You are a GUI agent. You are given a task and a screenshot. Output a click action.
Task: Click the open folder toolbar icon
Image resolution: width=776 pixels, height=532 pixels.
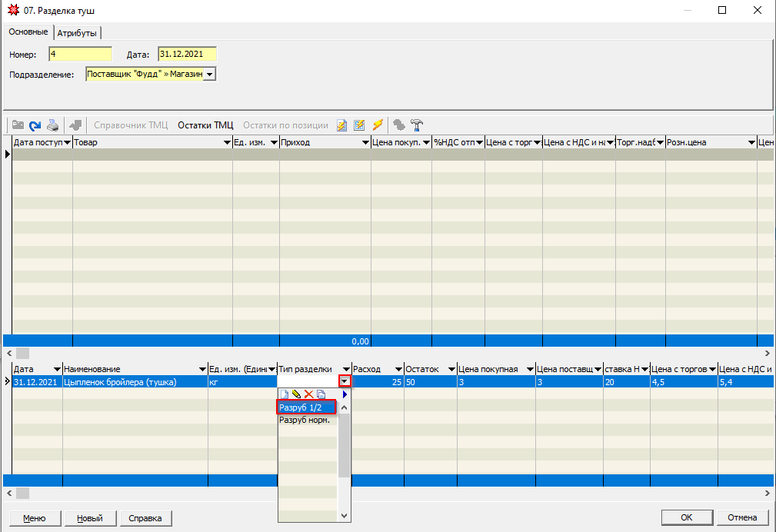17,125
